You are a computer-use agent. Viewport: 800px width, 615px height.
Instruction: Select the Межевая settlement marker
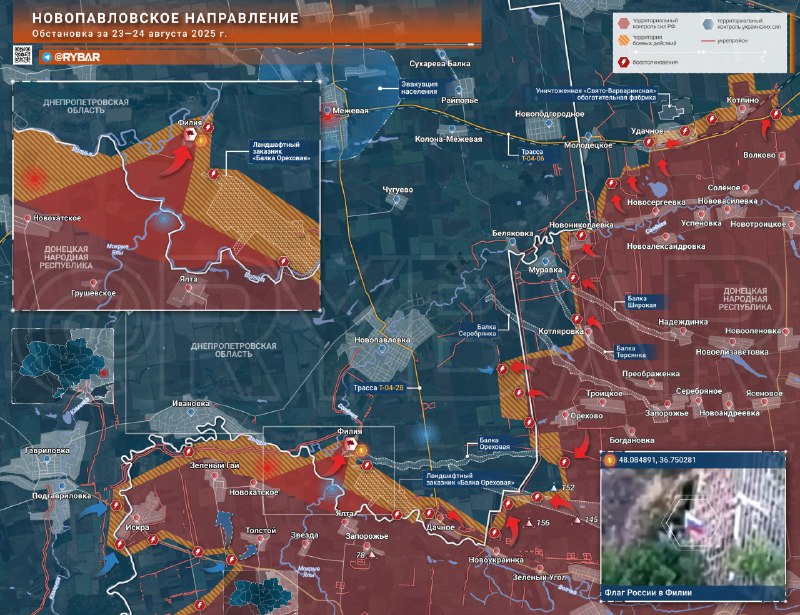coord(328,112)
